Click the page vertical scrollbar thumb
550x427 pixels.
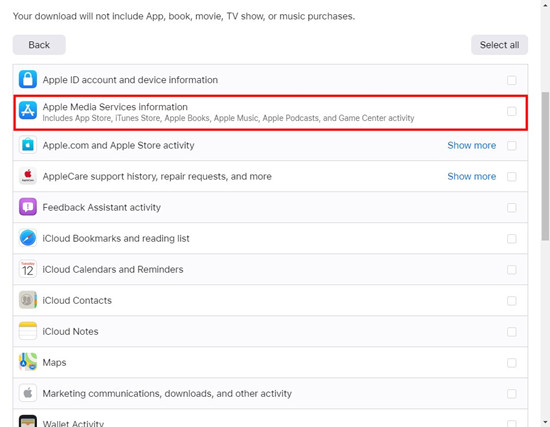pos(545,166)
